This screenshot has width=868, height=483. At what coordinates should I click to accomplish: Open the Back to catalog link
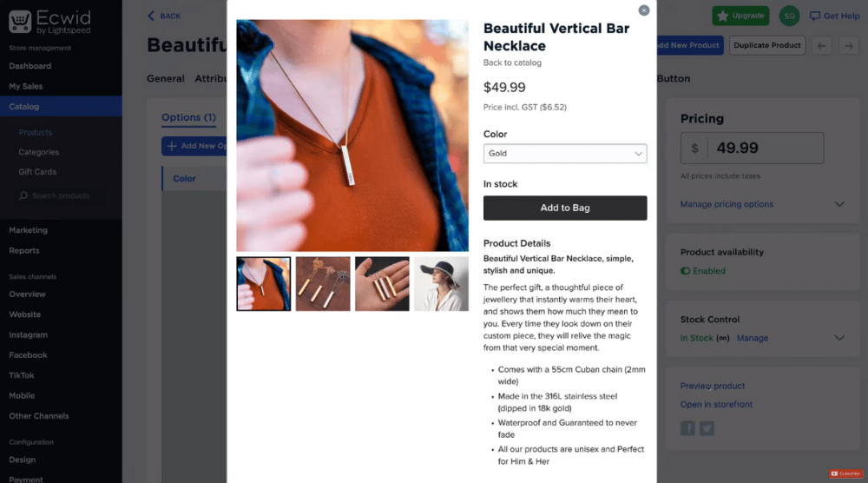[512, 63]
